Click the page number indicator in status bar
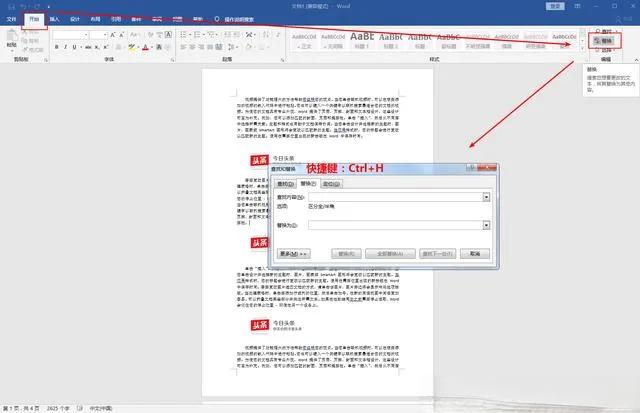This screenshot has height=413, width=640. [x=21, y=408]
